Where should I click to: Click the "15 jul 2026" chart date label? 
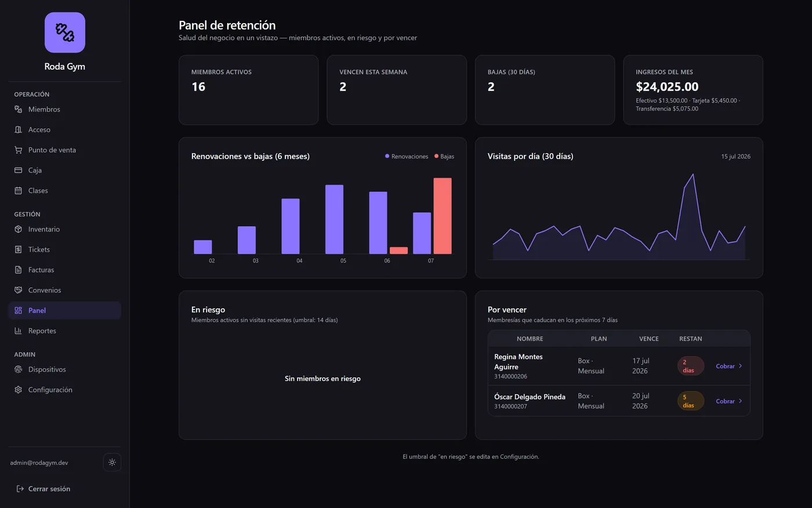[735, 157]
